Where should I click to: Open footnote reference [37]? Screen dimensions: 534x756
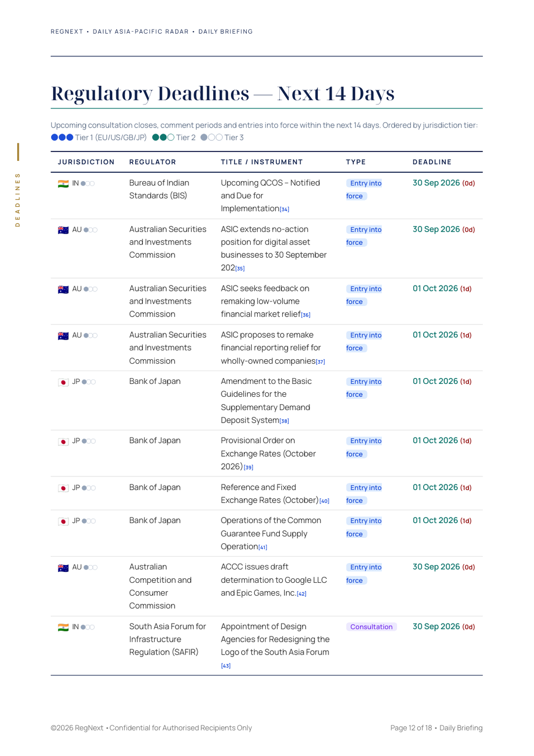pyautogui.click(x=320, y=362)
